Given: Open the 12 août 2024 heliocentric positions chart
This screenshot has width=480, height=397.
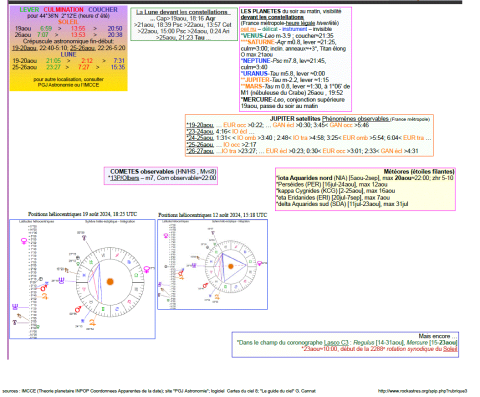Looking at the screenshot, I should [x=213, y=264].
